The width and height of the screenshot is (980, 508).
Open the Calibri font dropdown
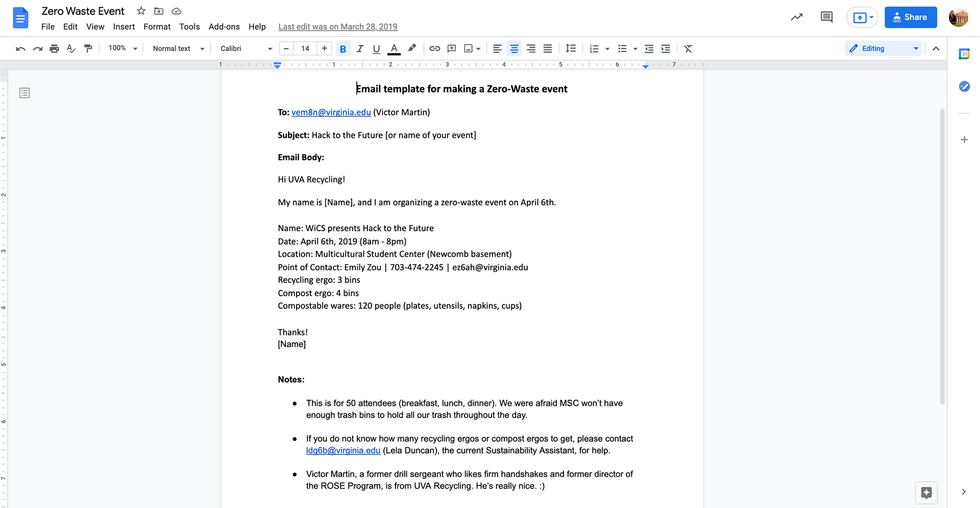pos(246,49)
